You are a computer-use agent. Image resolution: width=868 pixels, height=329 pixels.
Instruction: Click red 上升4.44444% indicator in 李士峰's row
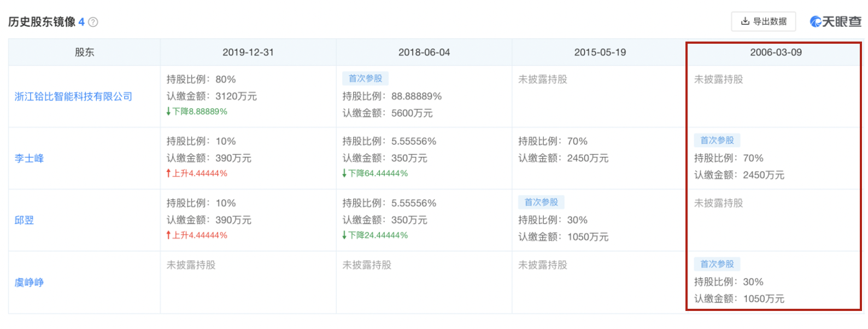coord(197,173)
